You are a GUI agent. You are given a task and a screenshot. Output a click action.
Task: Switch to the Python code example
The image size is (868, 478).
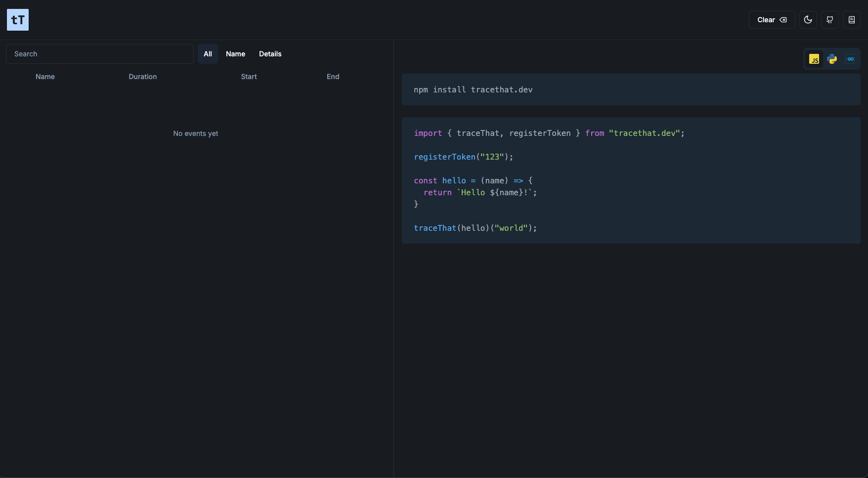[832, 59]
